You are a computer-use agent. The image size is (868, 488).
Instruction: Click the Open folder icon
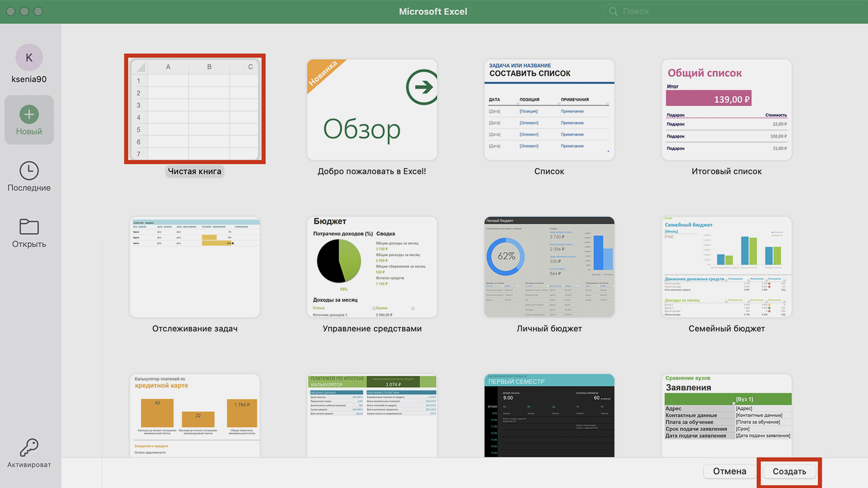point(29,227)
